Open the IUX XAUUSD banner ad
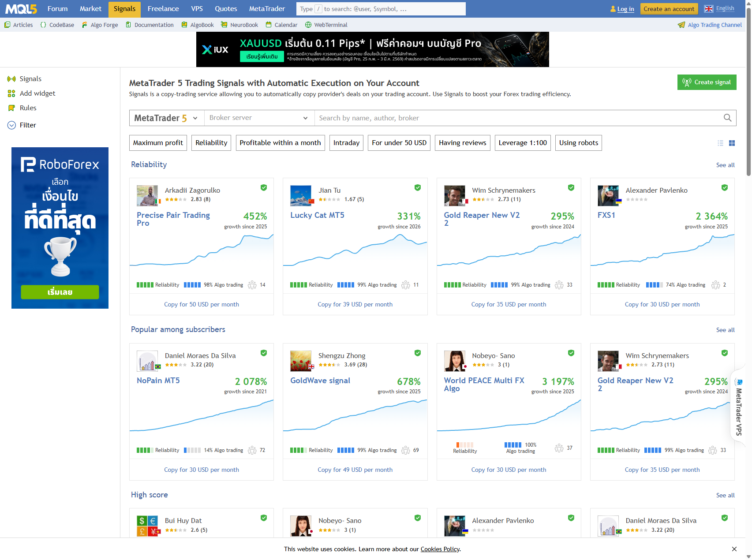Screen dimensions: 752x560 click(x=373, y=49)
